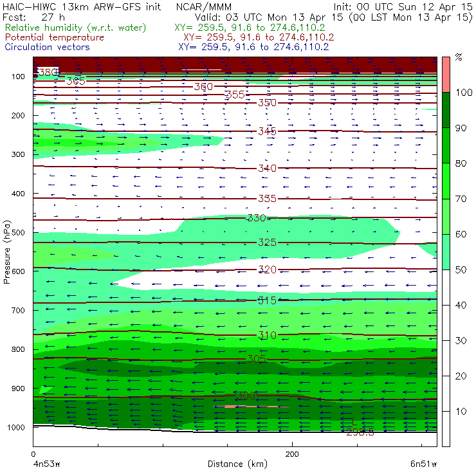Click the 'NCAR/MMM' header text
Screen dimensions: 476x476
pyautogui.click(x=204, y=7)
